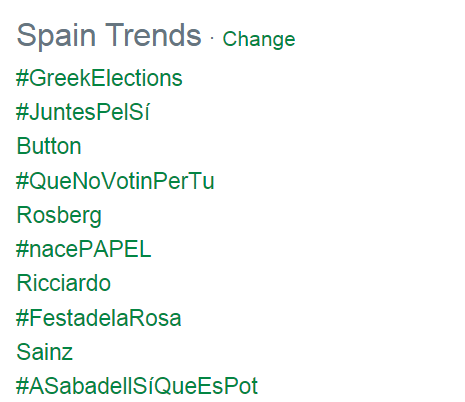Click the hash symbol of #ASabadellSíQueEsPot
The width and height of the screenshot is (465, 402).
(x=22, y=387)
